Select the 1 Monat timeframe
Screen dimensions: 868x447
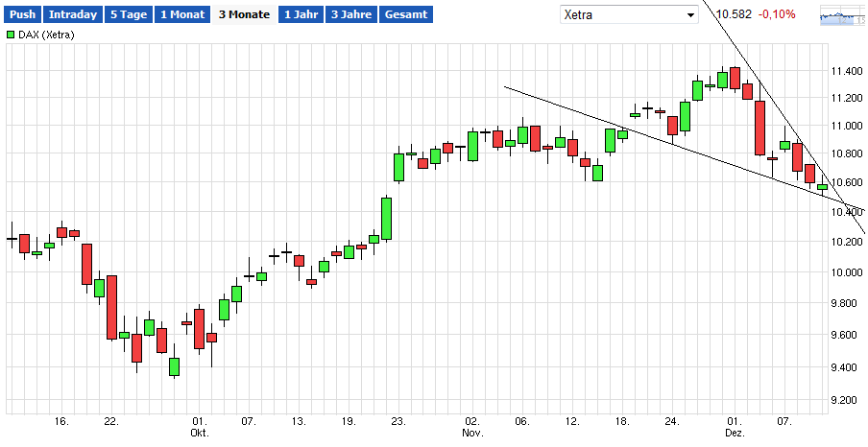(182, 14)
